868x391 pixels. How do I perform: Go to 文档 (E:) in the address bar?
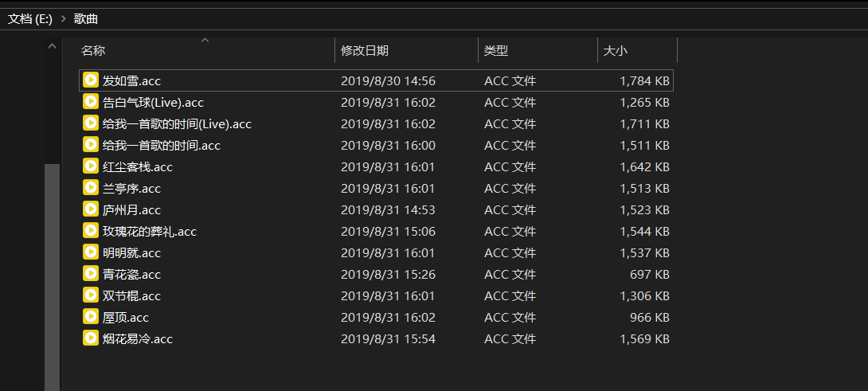30,19
